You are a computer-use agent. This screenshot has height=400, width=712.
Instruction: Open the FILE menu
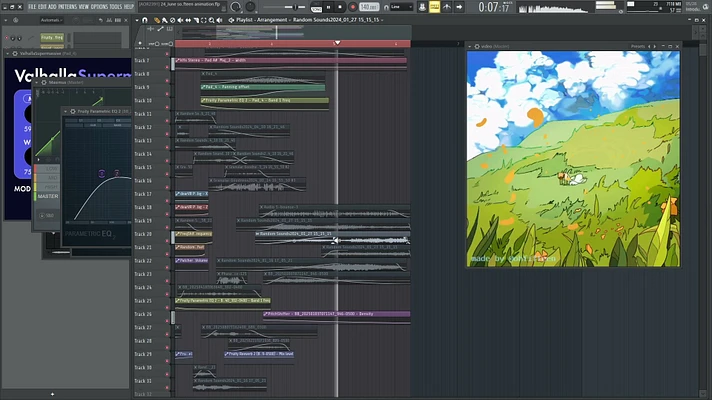(32, 7)
